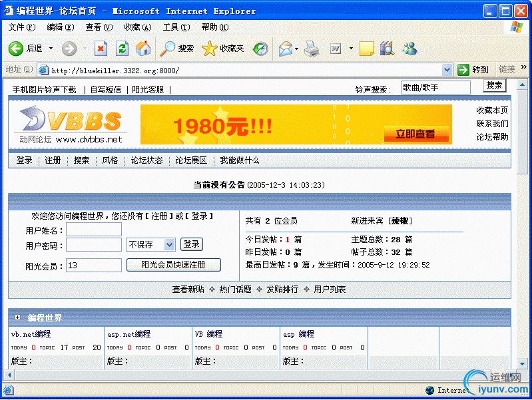Open the Edit button dropdown arrow
The image size is (532, 400).
pos(351,49)
